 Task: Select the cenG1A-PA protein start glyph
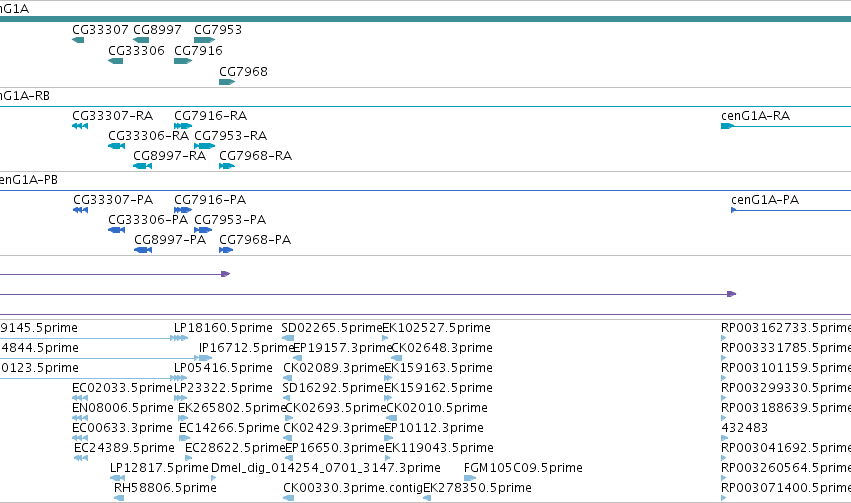point(734,210)
